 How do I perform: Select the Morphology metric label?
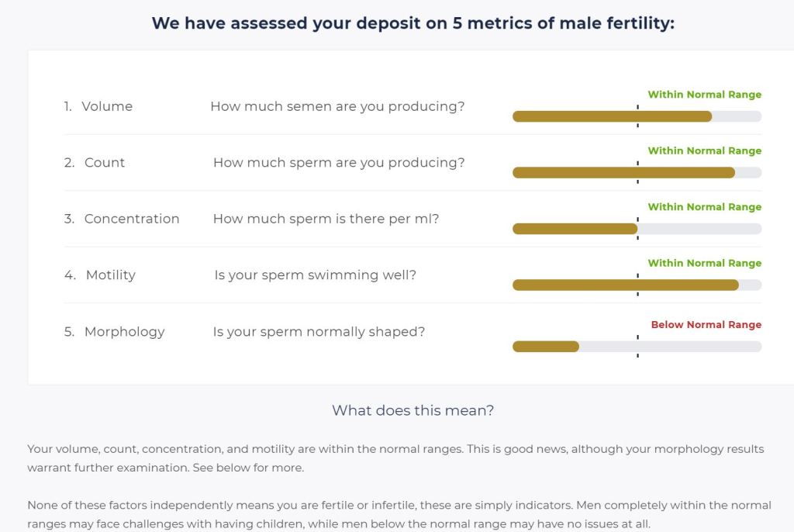[x=125, y=332]
